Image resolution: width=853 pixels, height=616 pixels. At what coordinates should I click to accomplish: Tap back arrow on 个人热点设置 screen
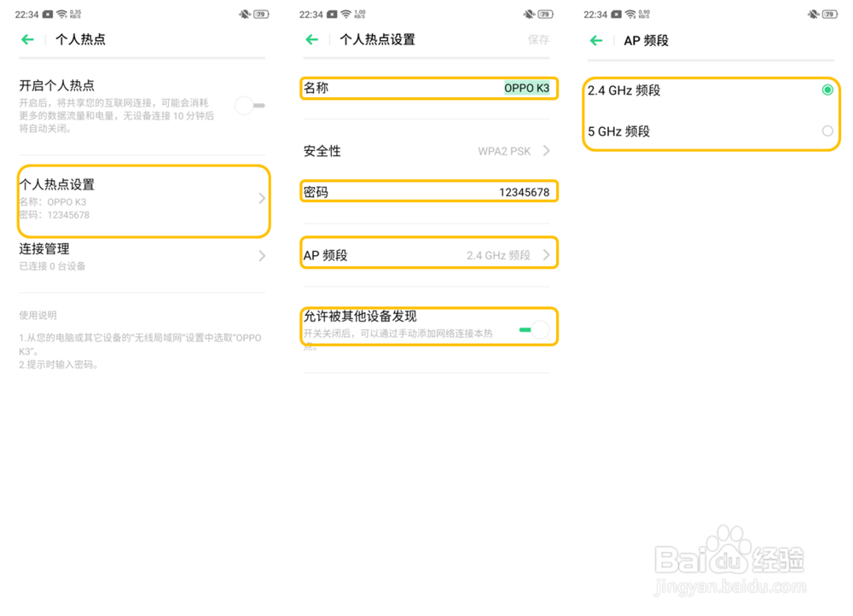pyautogui.click(x=312, y=39)
